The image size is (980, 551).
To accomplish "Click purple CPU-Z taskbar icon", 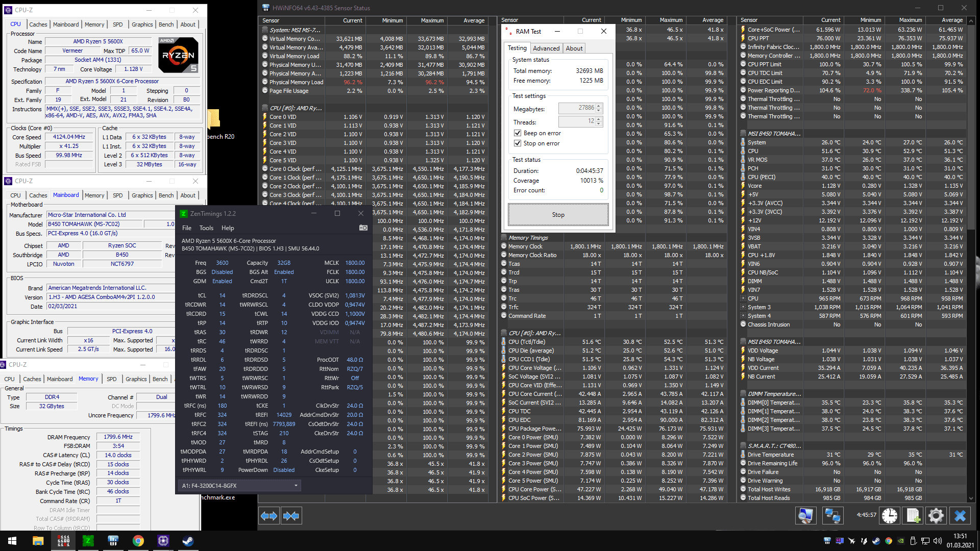I will [x=163, y=541].
